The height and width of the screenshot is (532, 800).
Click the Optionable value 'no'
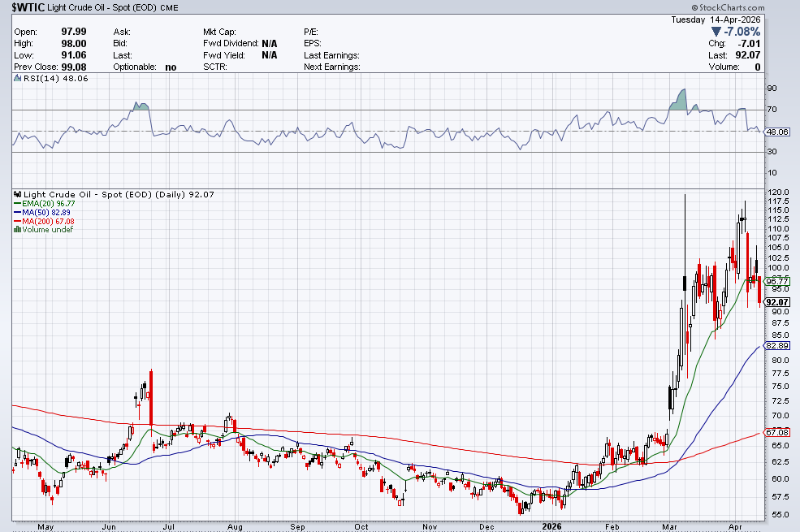pyautogui.click(x=171, y=67)
